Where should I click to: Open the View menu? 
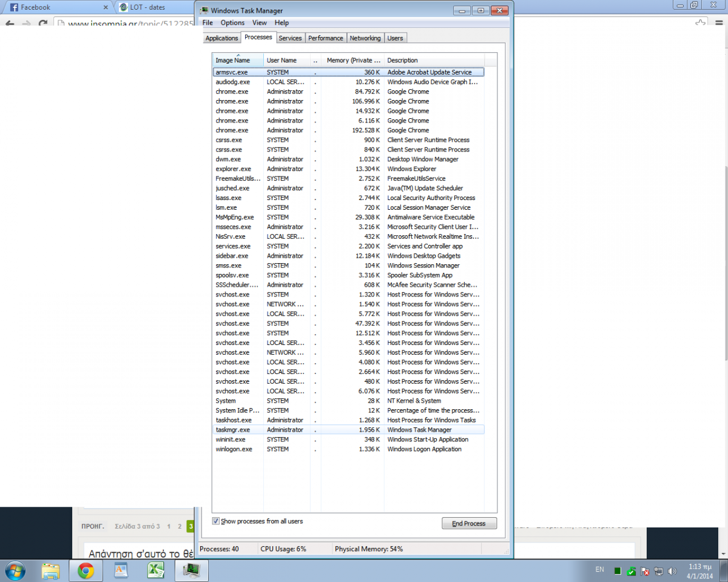point(260,23)
